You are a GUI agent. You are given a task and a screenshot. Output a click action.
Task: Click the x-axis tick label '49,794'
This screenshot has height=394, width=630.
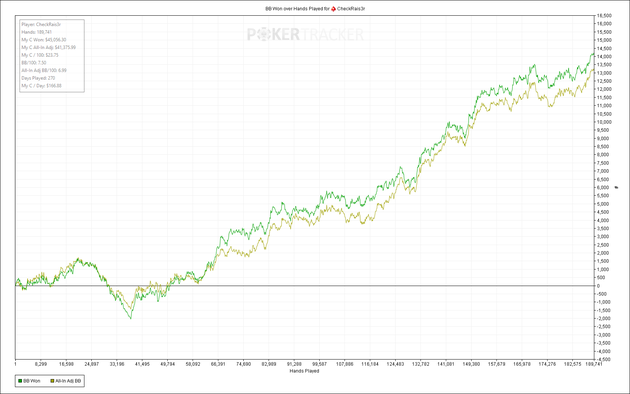[x=168, y=364]
